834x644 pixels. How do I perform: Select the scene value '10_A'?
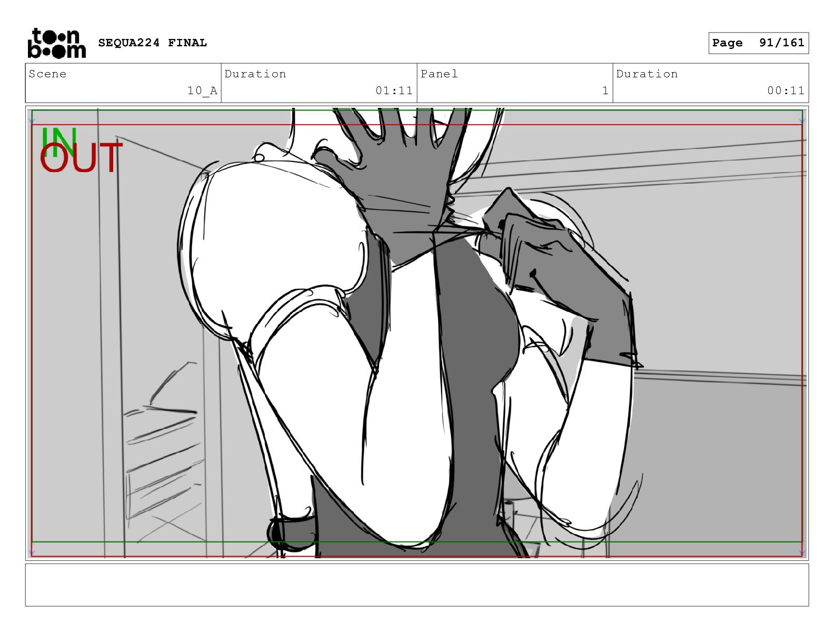click(202, 90)
